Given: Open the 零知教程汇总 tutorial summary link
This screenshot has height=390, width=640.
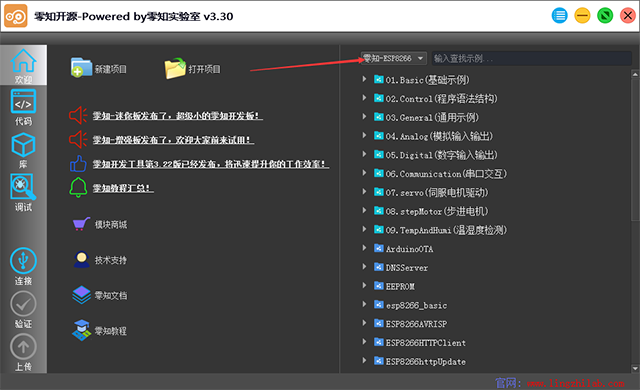Looking at the screenshot, I should (123, 188).
